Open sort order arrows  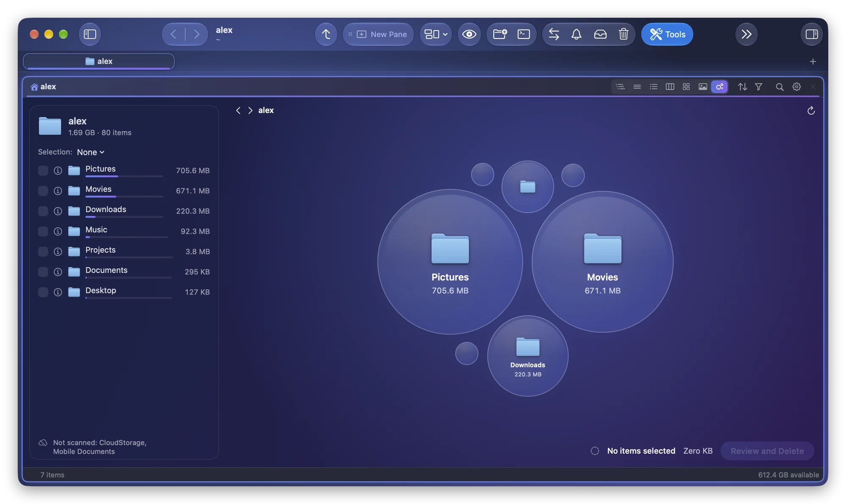click(742, 87)
